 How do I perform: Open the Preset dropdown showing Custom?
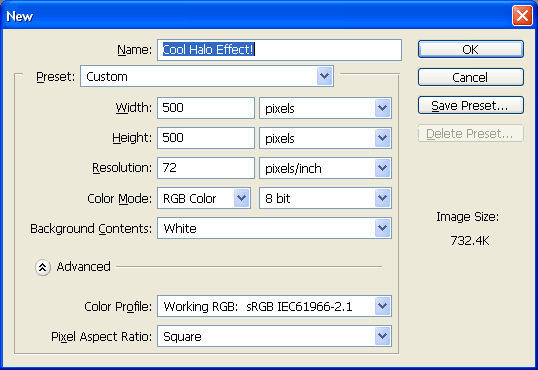207,76
